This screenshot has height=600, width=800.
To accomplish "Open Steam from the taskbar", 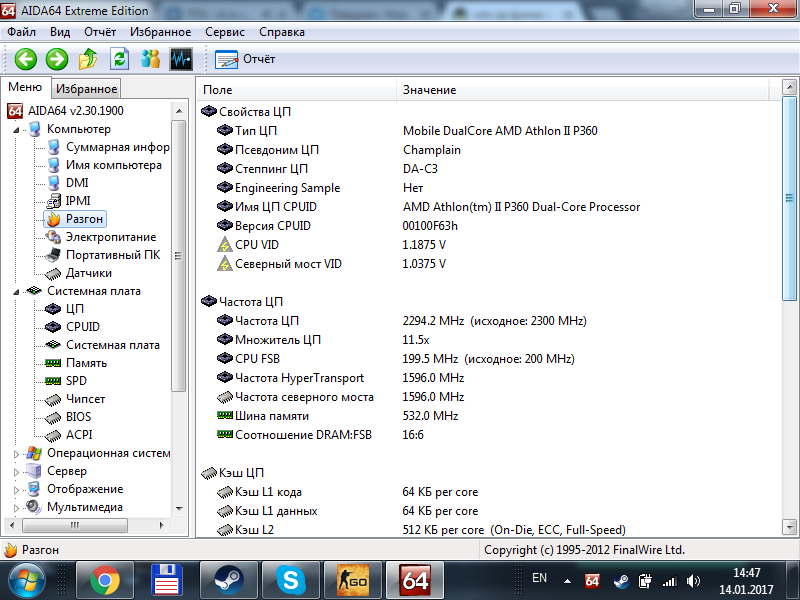I will [229, 581].
